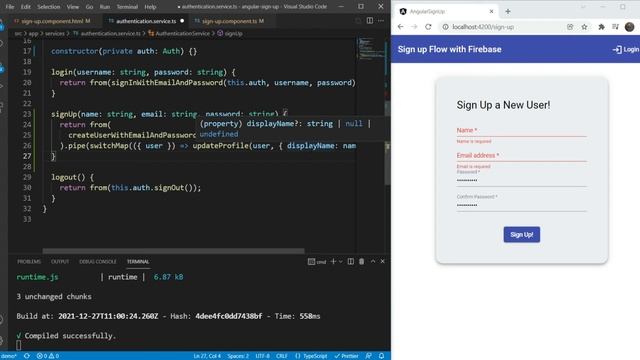Go forward in the browser
640x360 pixels.
coord(414,27)
